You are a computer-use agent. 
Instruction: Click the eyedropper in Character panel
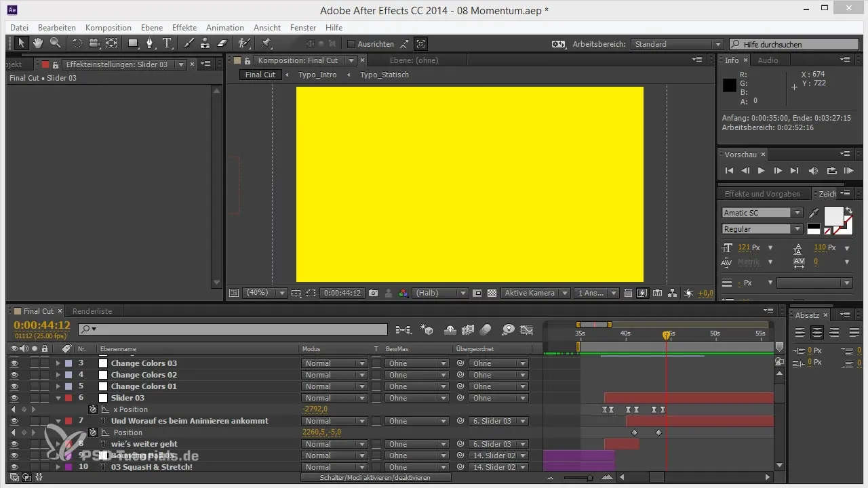click(814, 213)
